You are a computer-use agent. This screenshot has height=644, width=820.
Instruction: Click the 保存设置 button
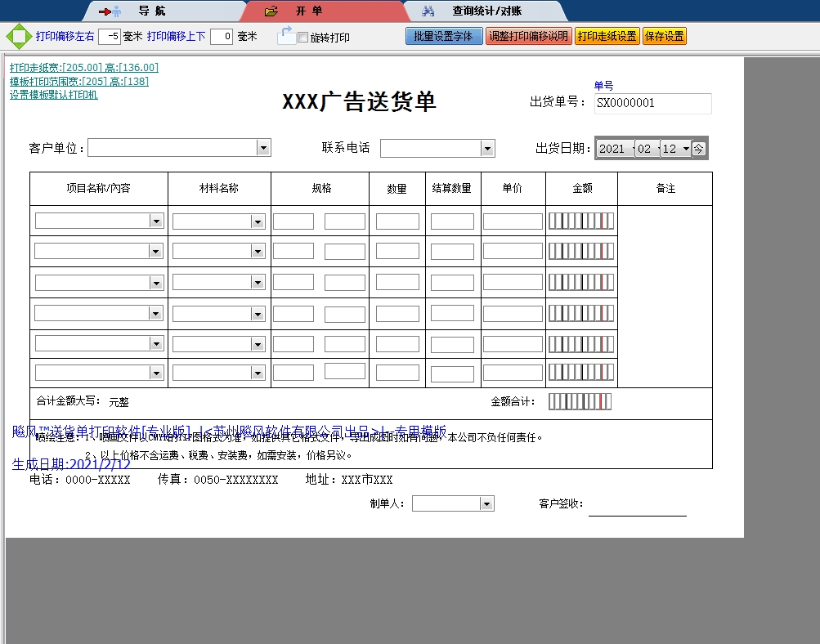pyautogui.click(x=664, y=36)
